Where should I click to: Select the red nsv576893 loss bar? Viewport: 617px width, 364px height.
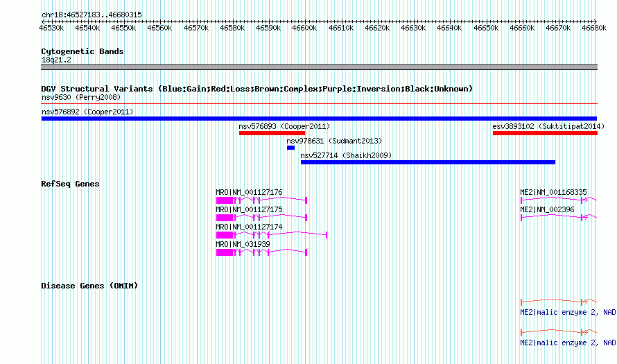272,133
